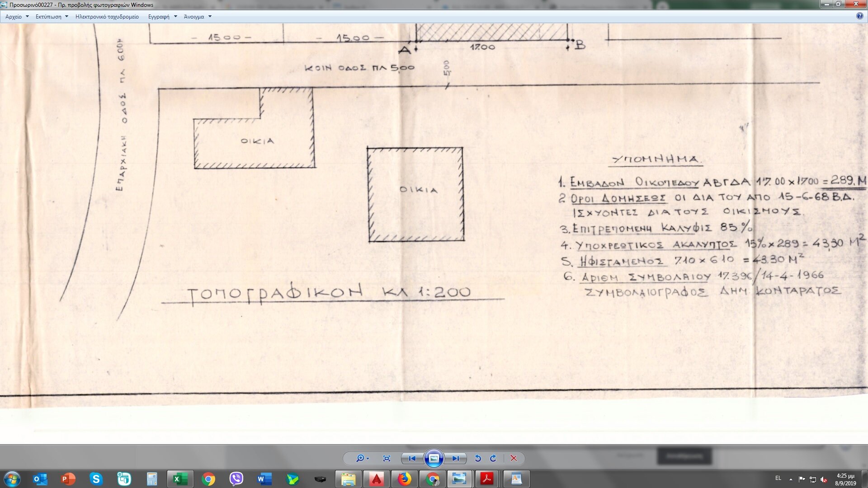Click the EL language indicator
Image resolution: width=868 pixels, height=488 pixels.
coord(778,478)
